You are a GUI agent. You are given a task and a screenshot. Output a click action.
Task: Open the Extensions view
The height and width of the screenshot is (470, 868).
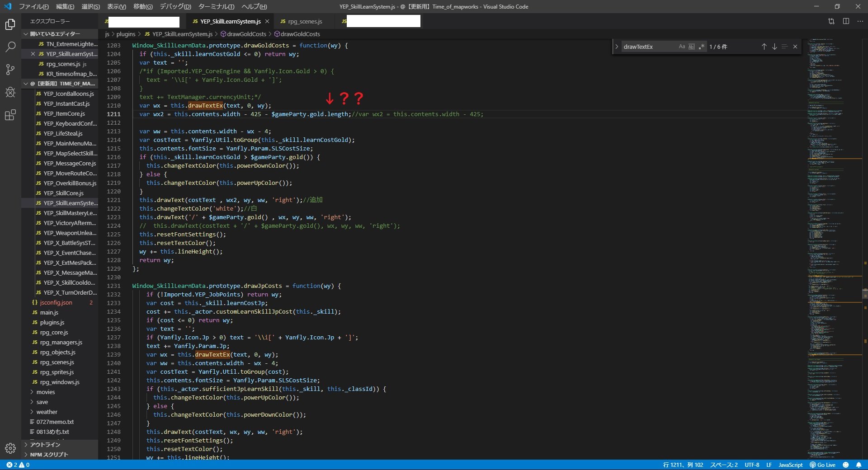click(10, 115)
